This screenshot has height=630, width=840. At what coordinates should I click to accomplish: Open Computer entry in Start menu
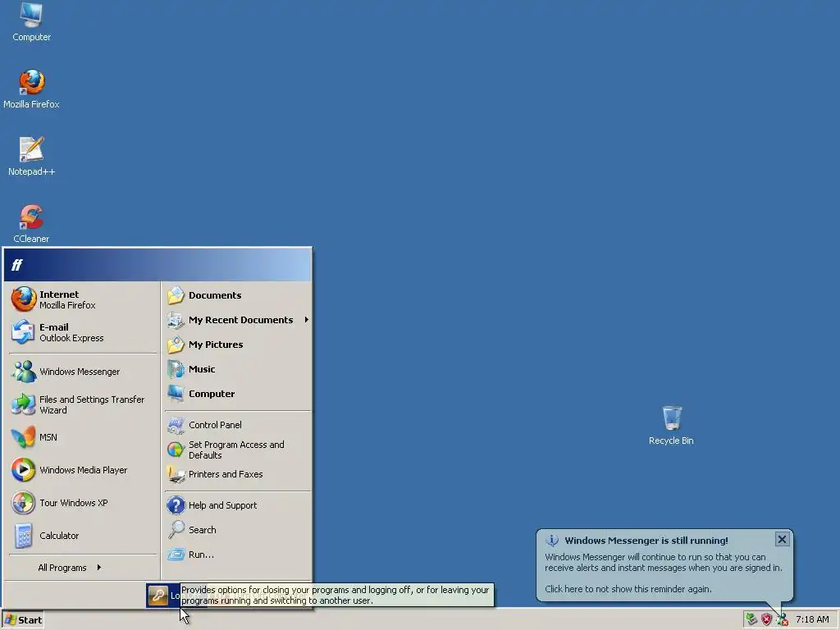pos(237,394)
